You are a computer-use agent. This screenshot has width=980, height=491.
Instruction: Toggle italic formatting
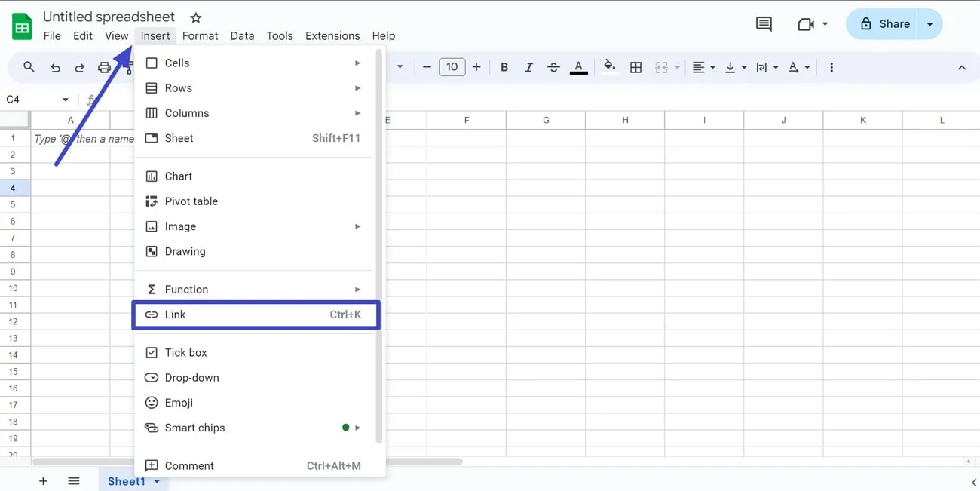[528, 67]
